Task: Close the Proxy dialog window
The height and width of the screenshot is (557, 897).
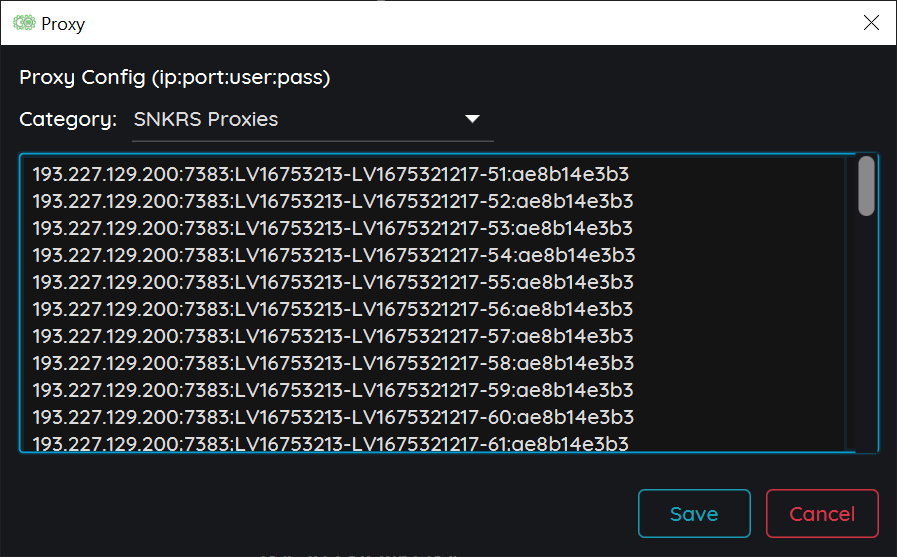Action: [x=871, y=23]
